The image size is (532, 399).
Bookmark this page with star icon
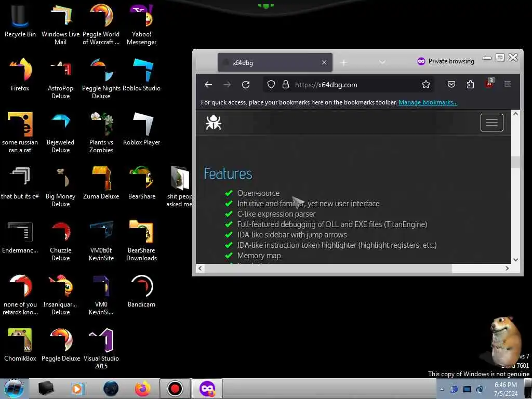(x=426, y=85)
